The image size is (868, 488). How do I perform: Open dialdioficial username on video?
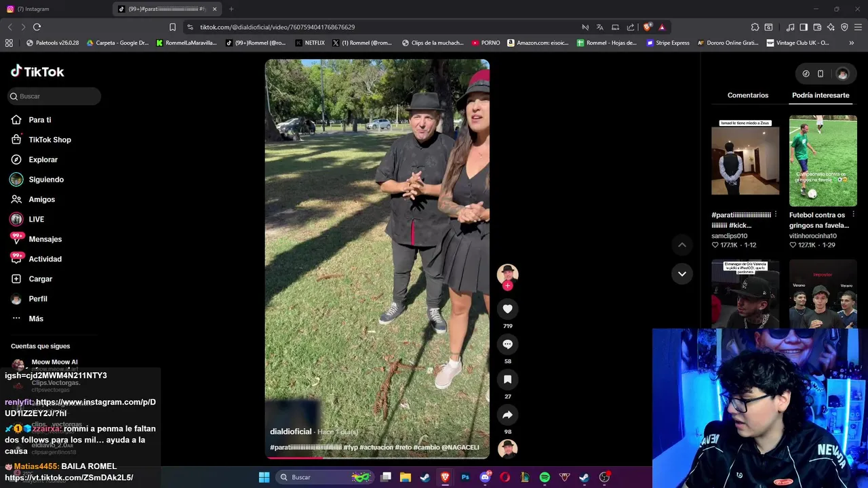(290, 432)
